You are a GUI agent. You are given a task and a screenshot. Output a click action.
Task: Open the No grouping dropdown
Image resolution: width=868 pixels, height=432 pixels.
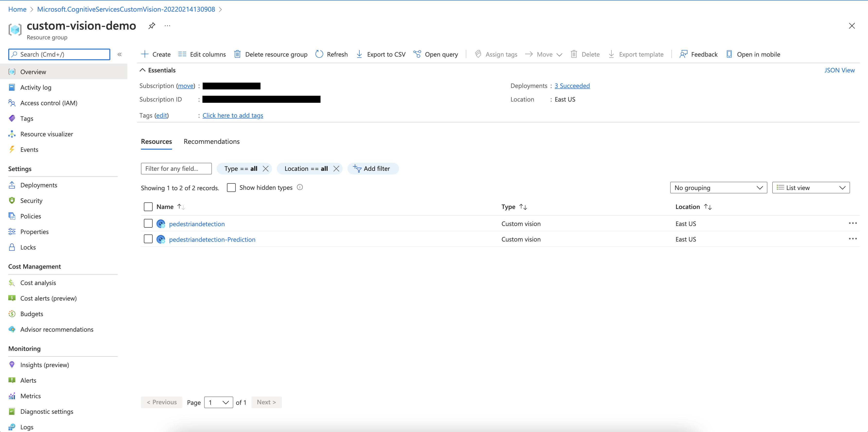coord(718,188)
